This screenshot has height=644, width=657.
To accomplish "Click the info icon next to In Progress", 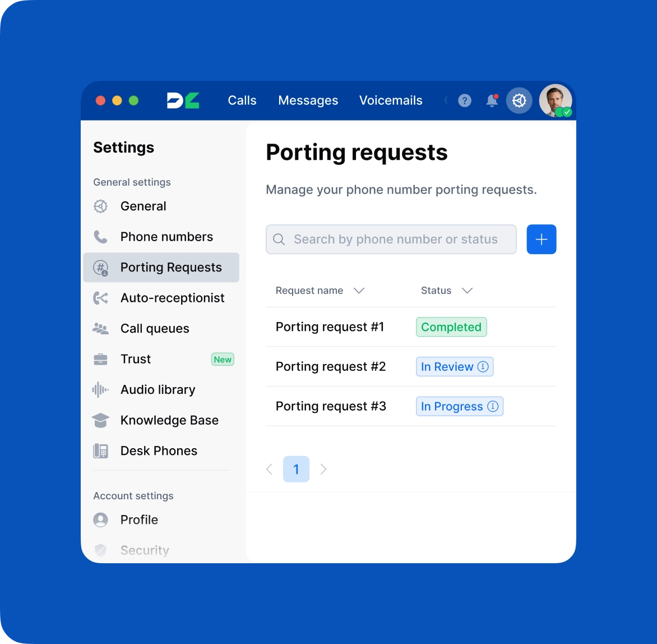I will (x=492, y=406).
